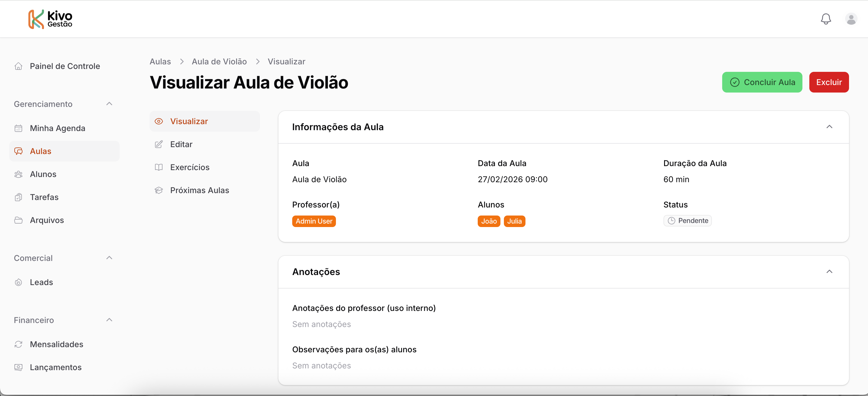Image resolution: width=868 pixels, height=396 pixels.
Task: Open the Aulas breadcrumb link
Action: tap(160, 61)
